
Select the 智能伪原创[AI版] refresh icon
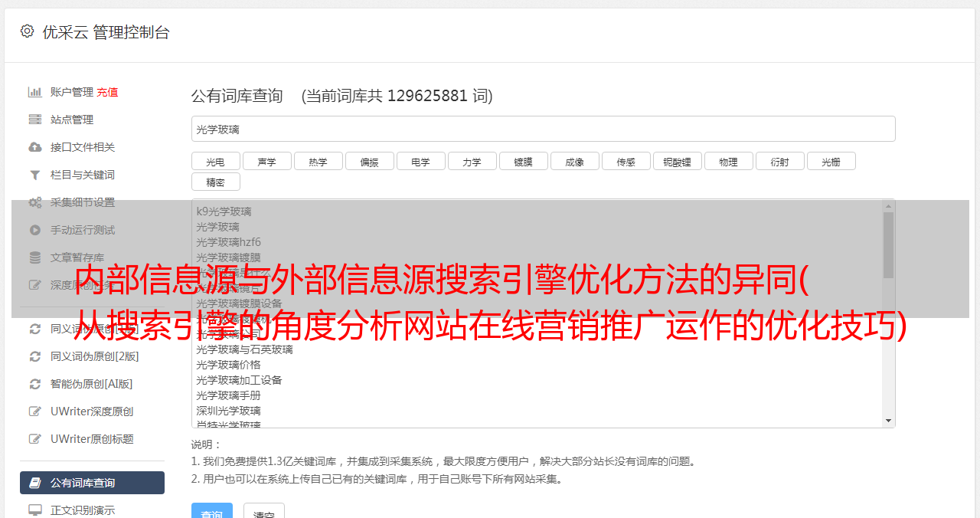tap(35, 384)
